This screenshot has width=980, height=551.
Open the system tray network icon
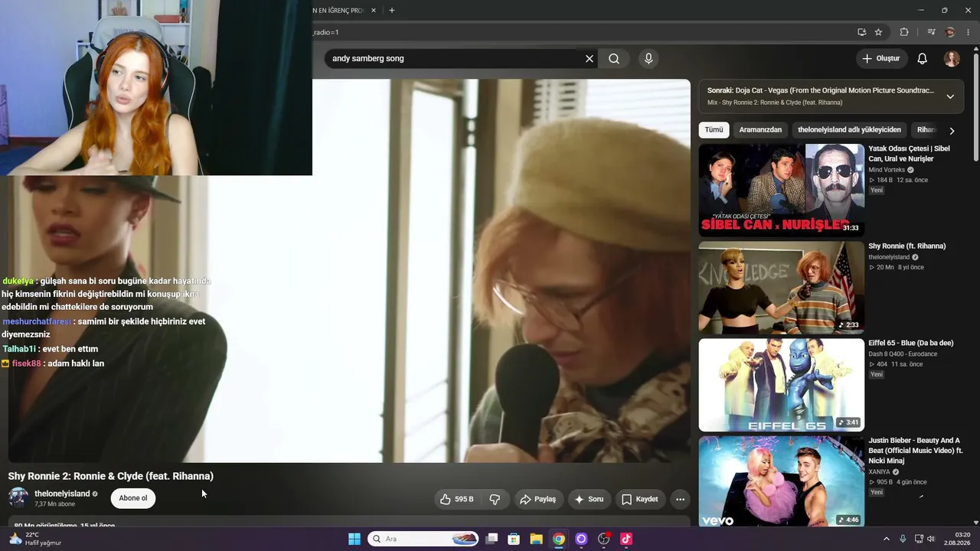tap(919, 539)
